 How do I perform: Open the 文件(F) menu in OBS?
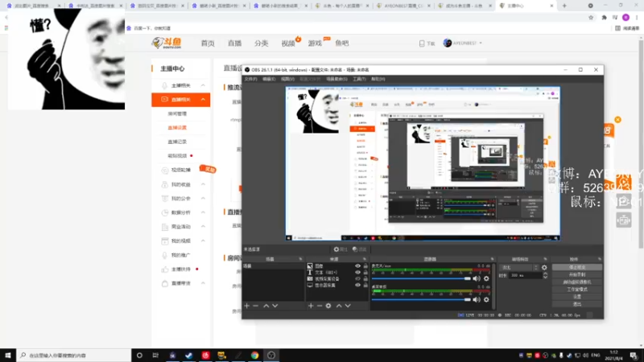point(250,79)
